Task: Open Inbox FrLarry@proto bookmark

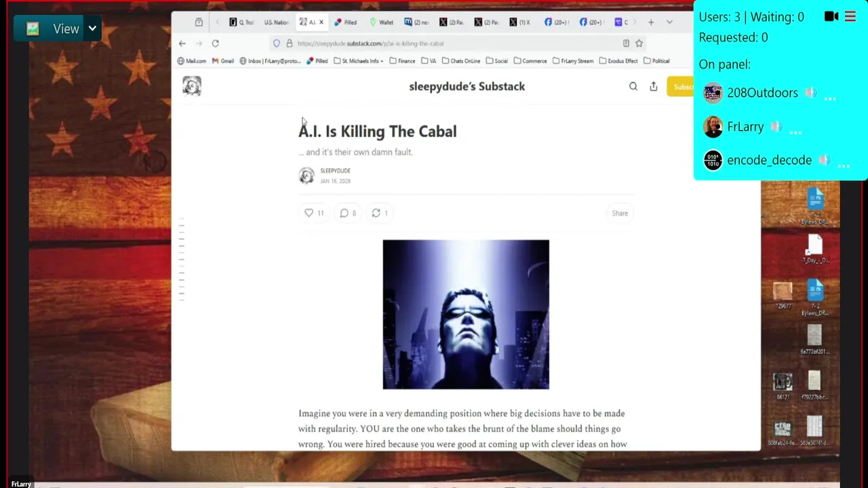Action: 270,61
